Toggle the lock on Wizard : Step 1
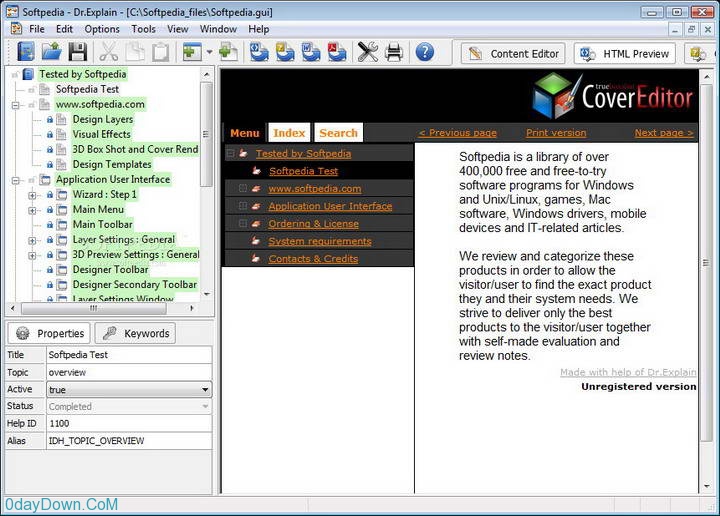Screen dimensions: 720x516 pyautogui.click(x=50, y=195)
